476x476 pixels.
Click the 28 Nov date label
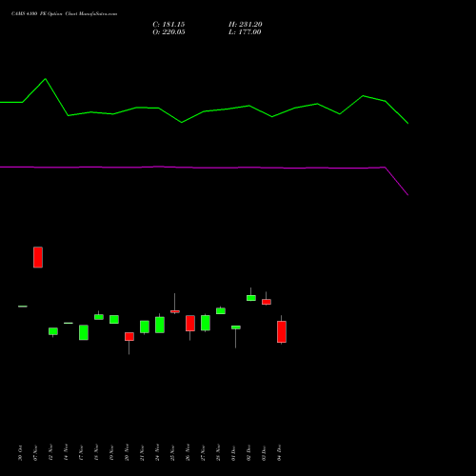(218, 453)
